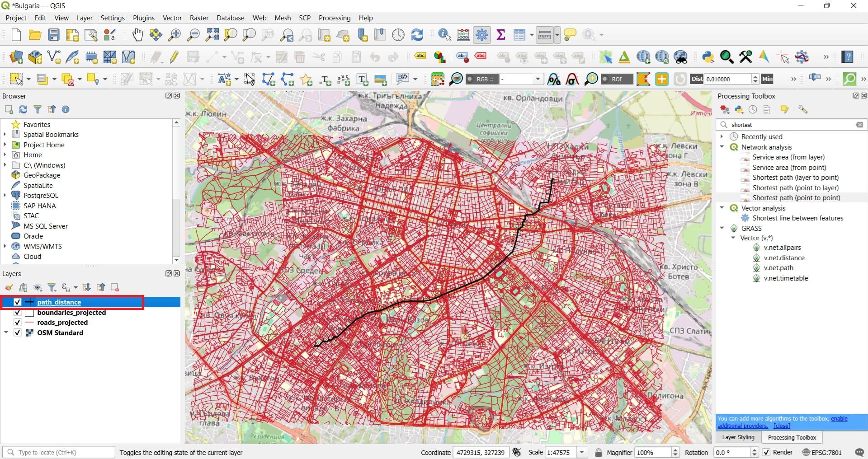Toggle the RGB radio button in SCP toolbar

point(470,79)
